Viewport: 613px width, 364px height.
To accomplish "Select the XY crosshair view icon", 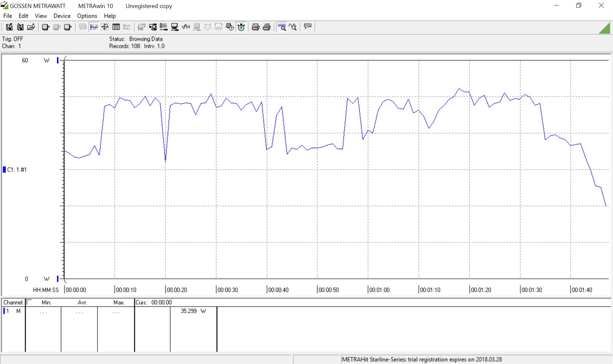I will [x=105, y=27].
